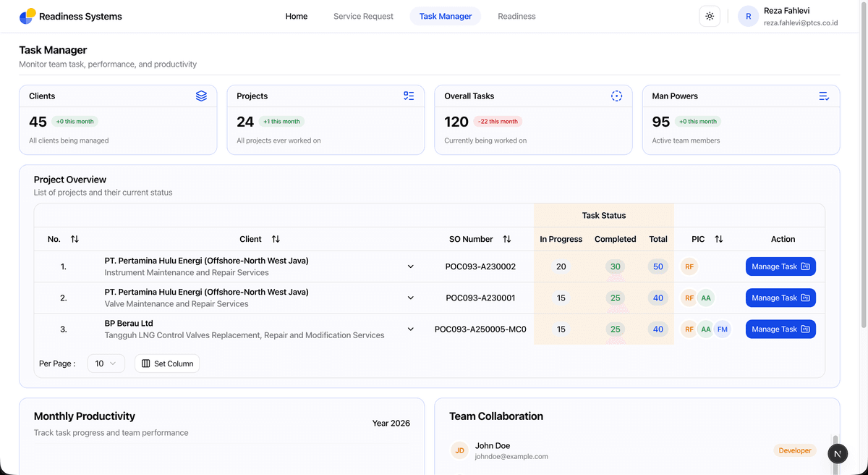The height and width of the screenshot is (475, 868).
Task: Click Manage Task for POC093-A230002
Action: 780,266
